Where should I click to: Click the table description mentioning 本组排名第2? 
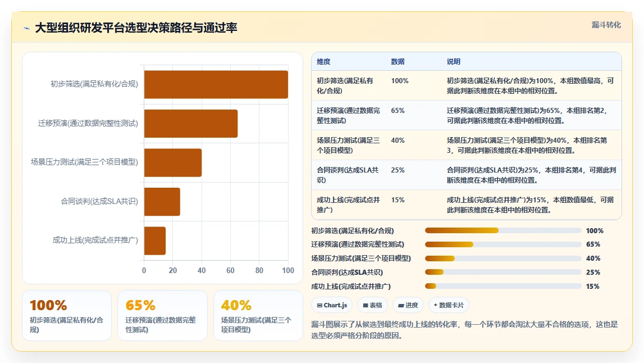(x=527, y=116)
